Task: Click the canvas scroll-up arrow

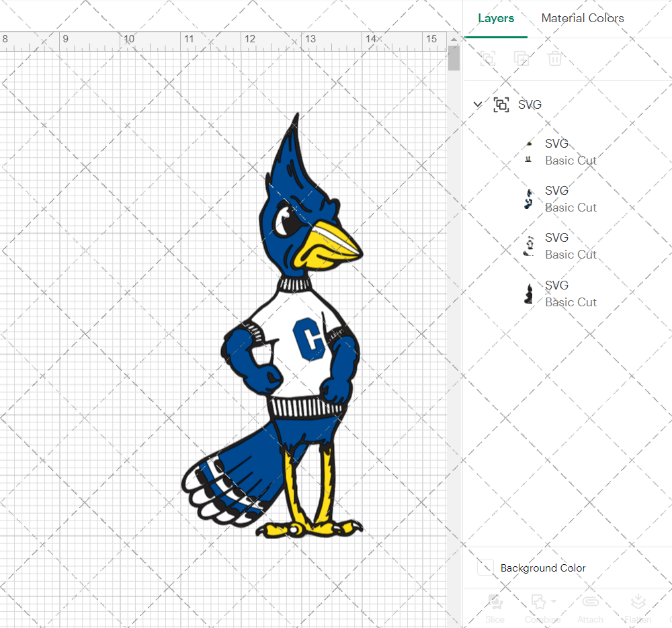Action: click(x=454, y=40)
